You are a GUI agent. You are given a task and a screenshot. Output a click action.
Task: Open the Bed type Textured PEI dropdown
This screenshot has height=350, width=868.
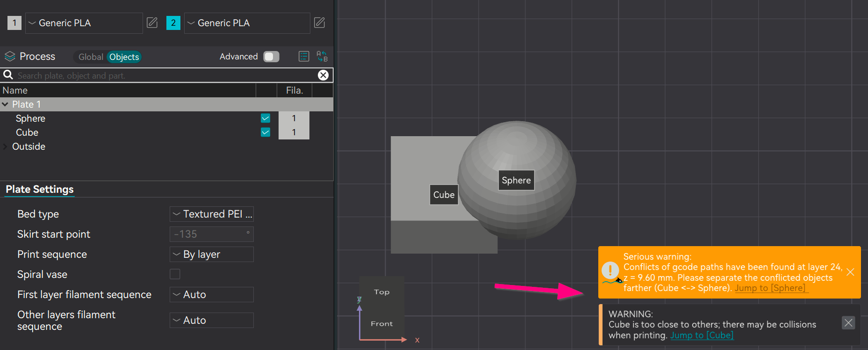point(212,214)
